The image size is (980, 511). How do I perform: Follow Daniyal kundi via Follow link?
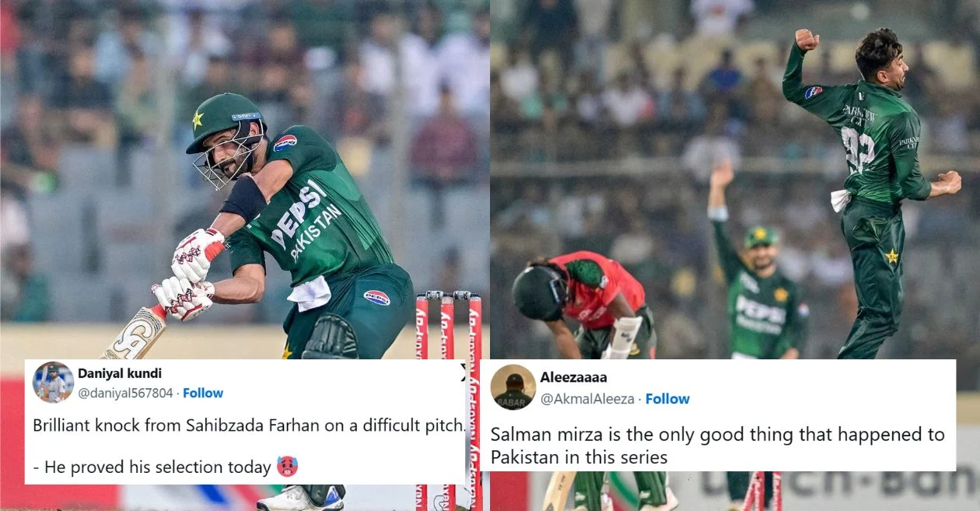pos(203,393)
